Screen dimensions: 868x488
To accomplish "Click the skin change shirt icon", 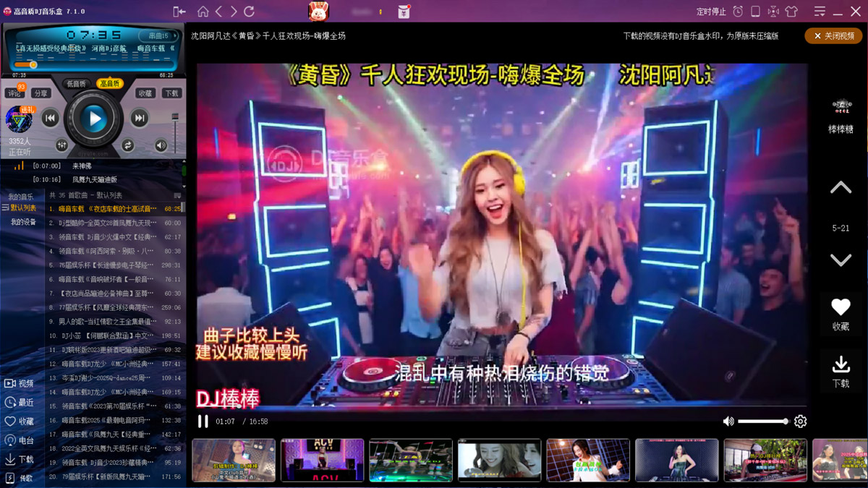I will click(791, 12).
